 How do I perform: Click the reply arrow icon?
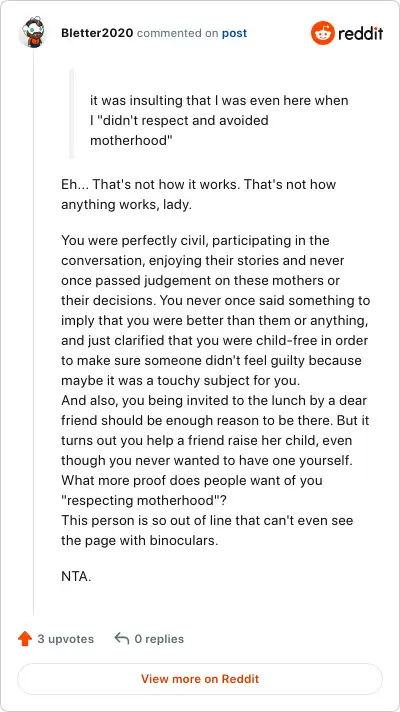click(122, 639)
